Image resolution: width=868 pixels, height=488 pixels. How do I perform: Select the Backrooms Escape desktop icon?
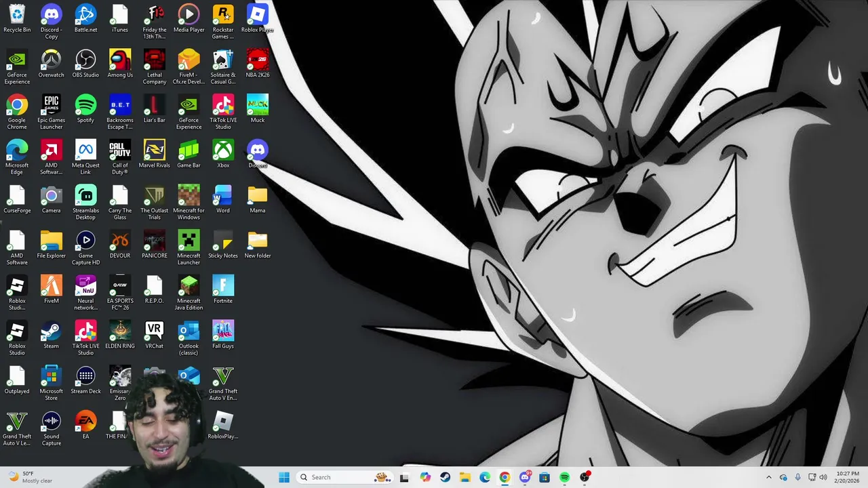(x=120, y=113)
